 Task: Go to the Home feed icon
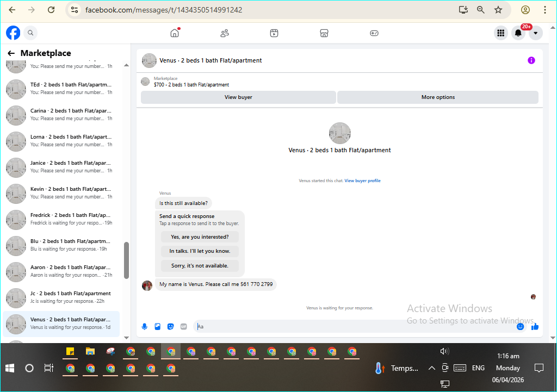[x=175, y=33]
